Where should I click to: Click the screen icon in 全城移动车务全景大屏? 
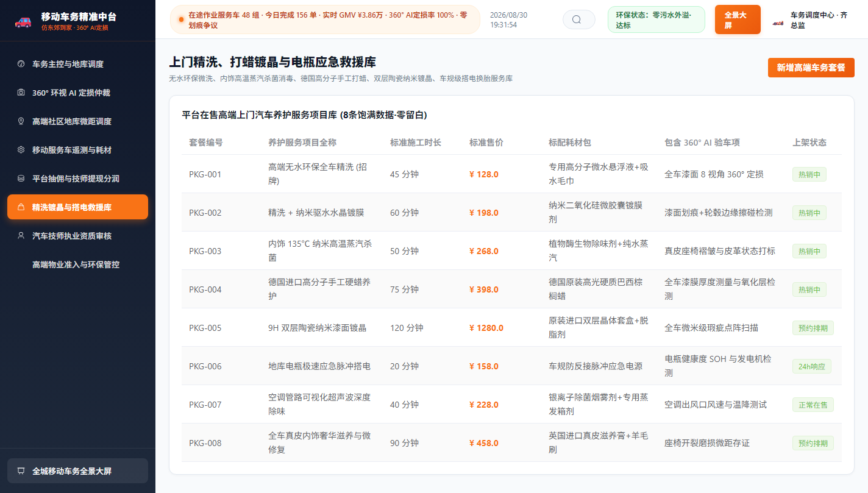21,471
